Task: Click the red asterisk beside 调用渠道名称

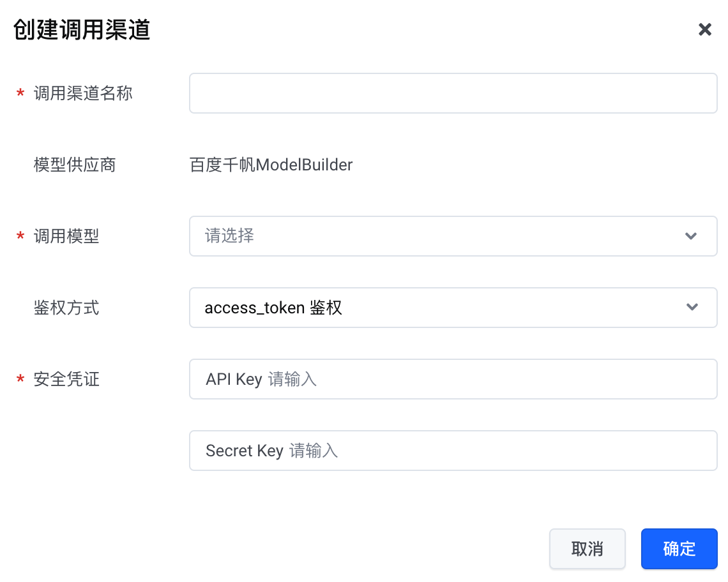Action: [20, 93]
